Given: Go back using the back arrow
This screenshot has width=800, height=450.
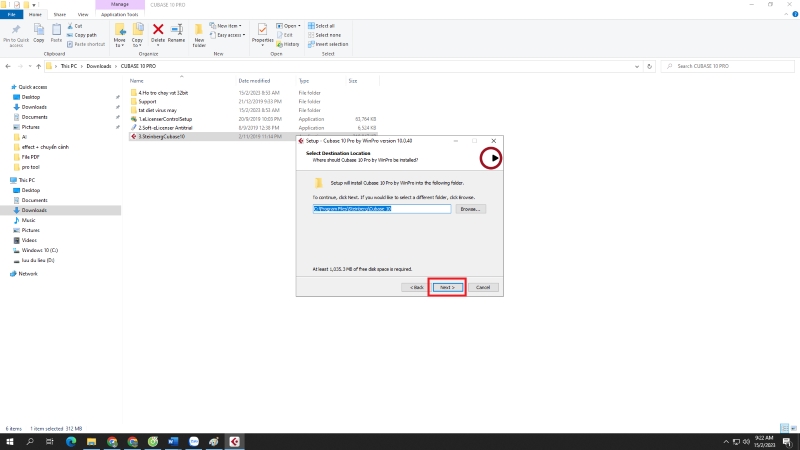Looking at the screenshot, I should (x=8, y=66).
